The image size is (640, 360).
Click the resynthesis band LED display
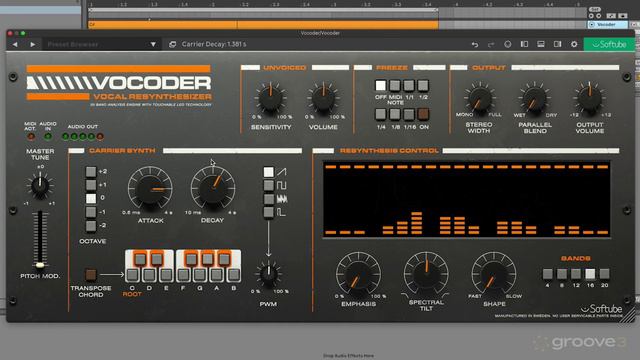(x=467, y=199)
